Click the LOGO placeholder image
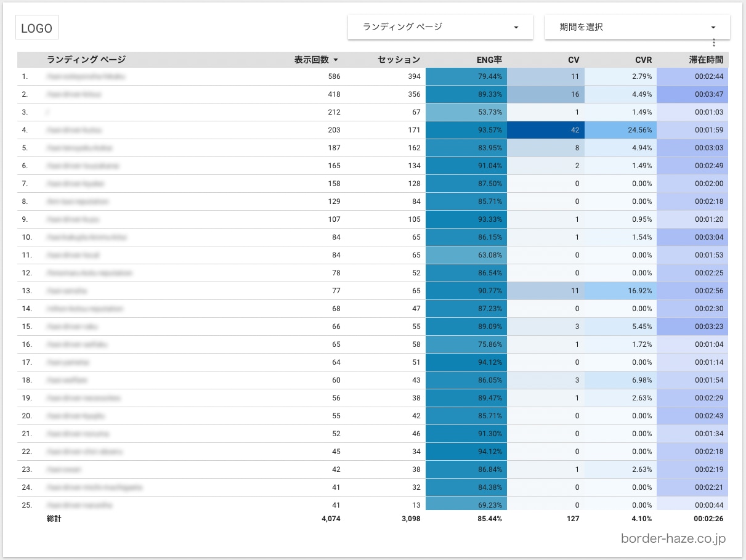 coord(37,28)
